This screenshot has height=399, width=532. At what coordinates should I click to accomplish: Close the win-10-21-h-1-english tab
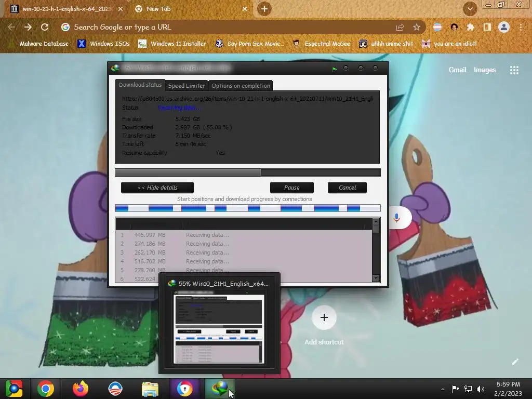tap(121, 9)
